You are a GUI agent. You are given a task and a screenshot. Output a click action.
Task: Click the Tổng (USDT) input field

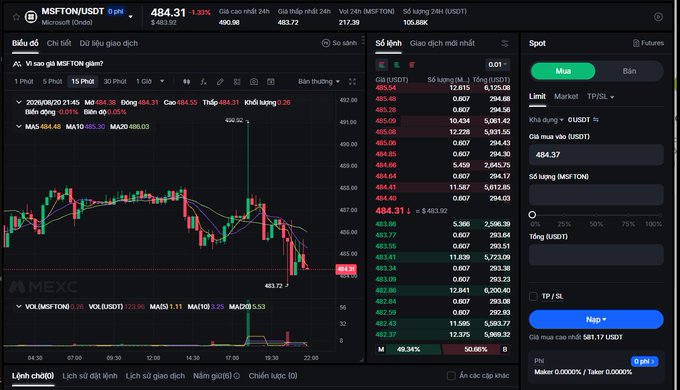[x=596, y=255]
